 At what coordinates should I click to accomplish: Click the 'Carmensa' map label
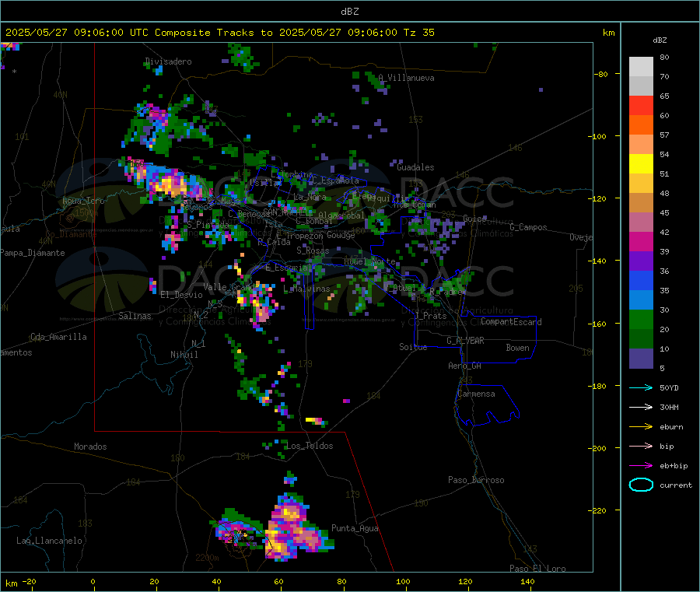click(476, 394)
